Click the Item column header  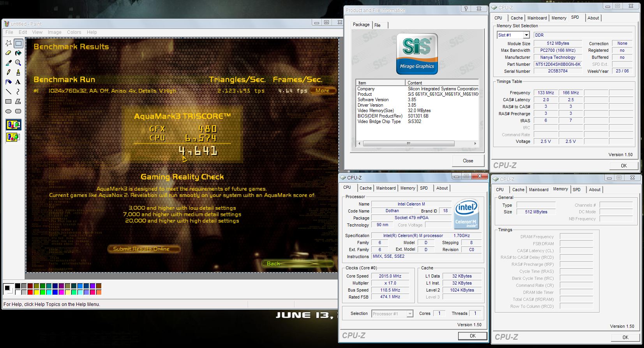pyautogui.click(x=381, y=83)
